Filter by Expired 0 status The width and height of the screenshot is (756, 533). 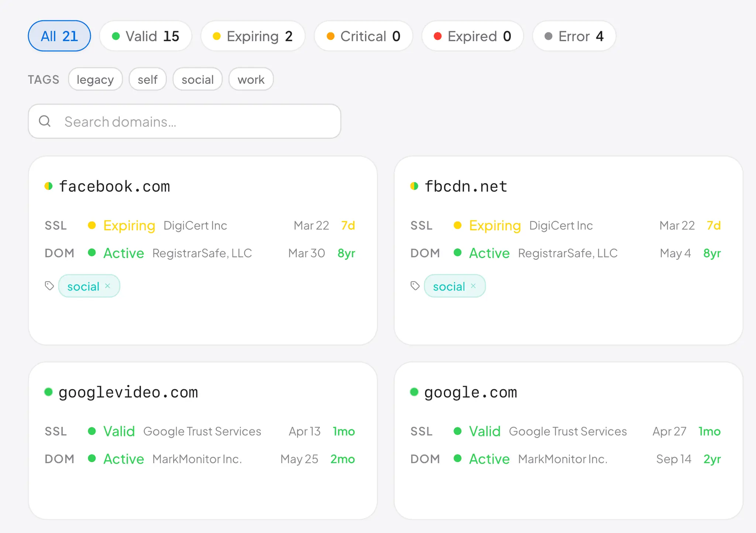(472, 36)
